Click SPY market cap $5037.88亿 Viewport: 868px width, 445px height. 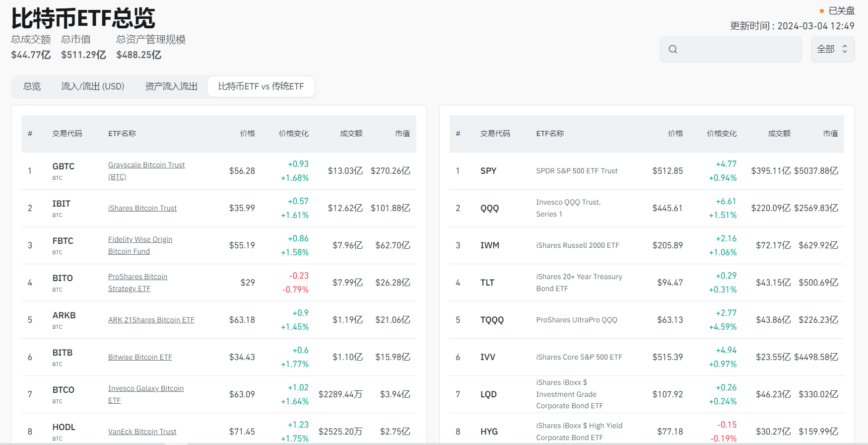[x=816, y=171]
